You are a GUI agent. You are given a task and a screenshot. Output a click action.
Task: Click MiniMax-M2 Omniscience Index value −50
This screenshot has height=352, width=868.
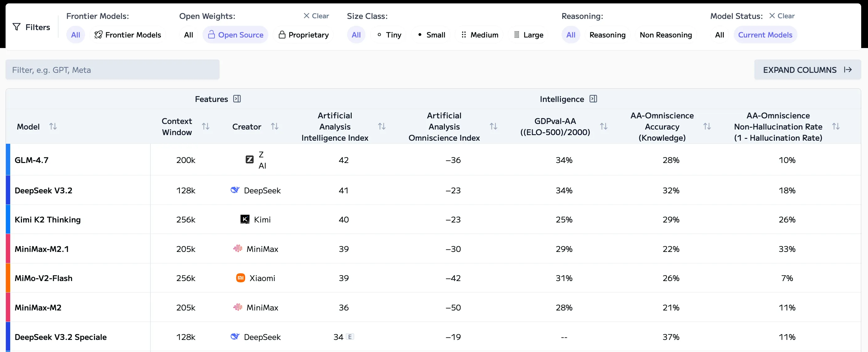[x=453, y=307]
